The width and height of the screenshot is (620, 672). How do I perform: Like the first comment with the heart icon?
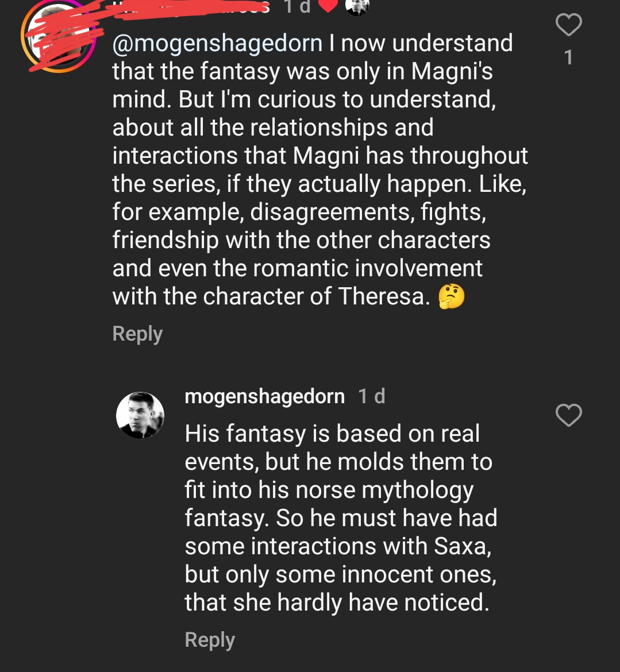click(x=569, y=25)
